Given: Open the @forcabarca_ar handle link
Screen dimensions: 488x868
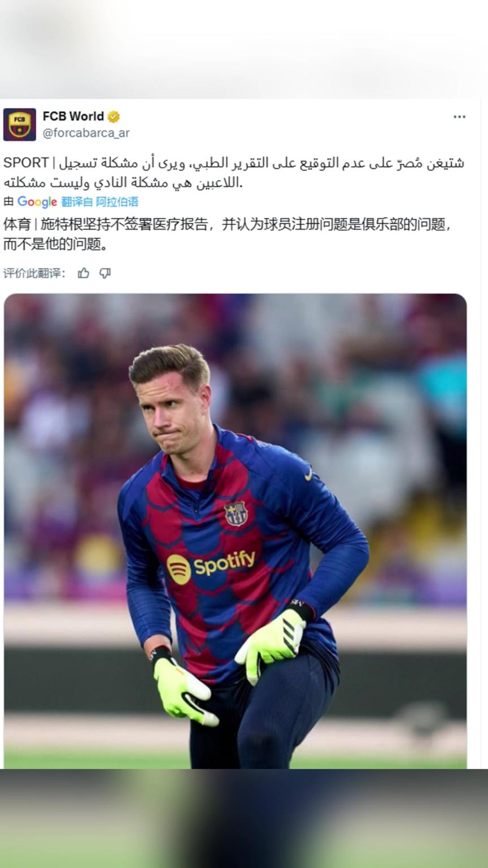Looking at the screenshot, I should (x=86, y=133).
